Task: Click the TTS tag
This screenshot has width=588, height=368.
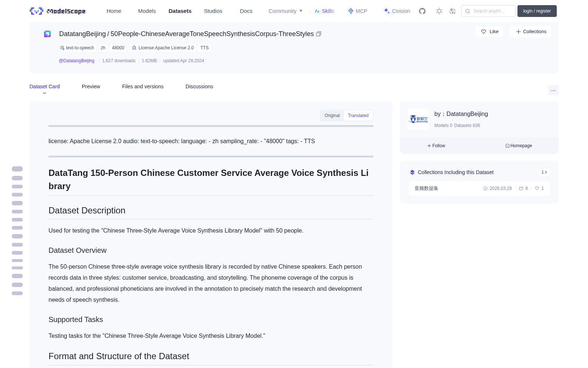Action: (x=204, y=48)
